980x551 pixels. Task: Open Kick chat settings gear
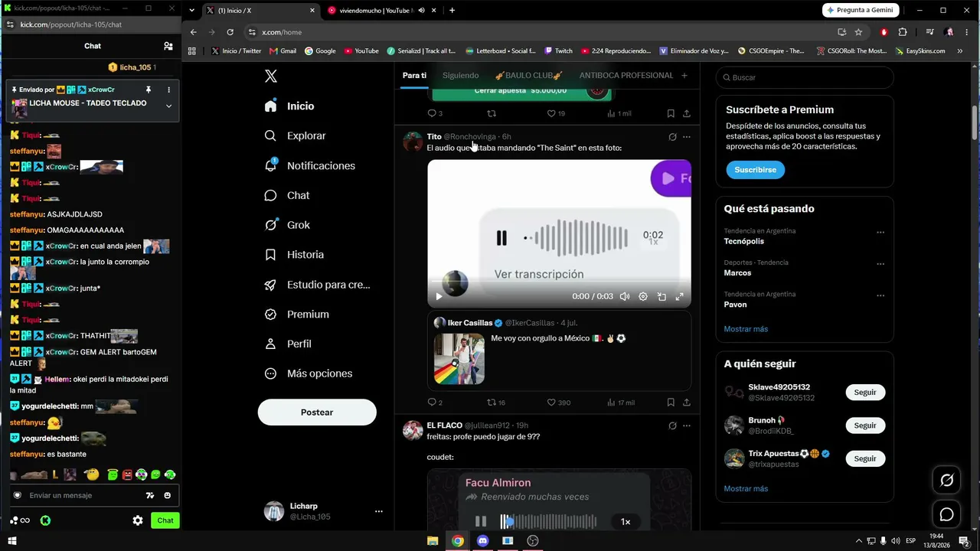point(138,520)
